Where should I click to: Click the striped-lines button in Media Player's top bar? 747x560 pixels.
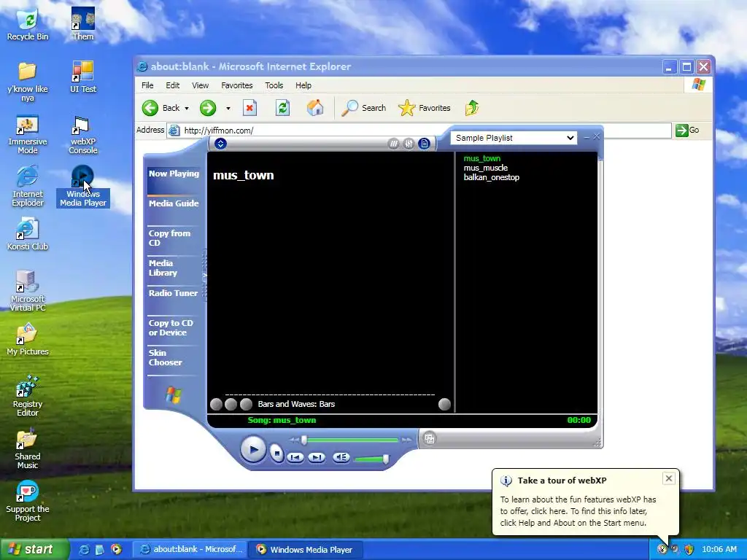point(393,144)
